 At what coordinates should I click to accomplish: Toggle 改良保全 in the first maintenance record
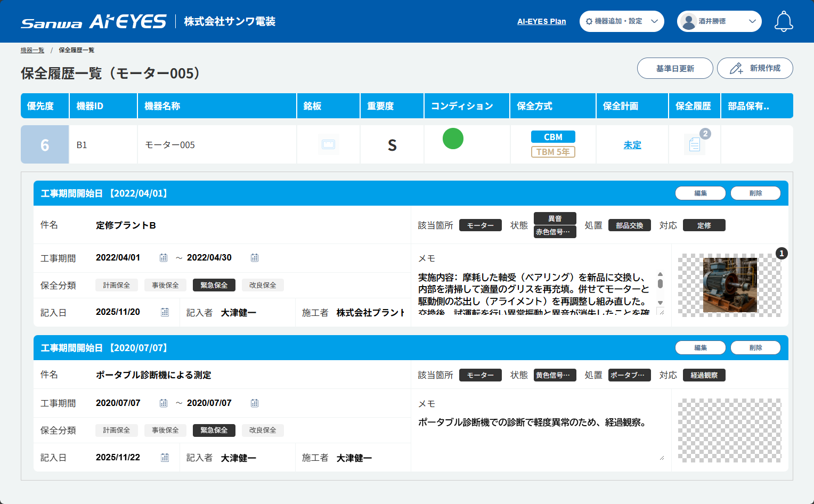(x=263, y=285)
